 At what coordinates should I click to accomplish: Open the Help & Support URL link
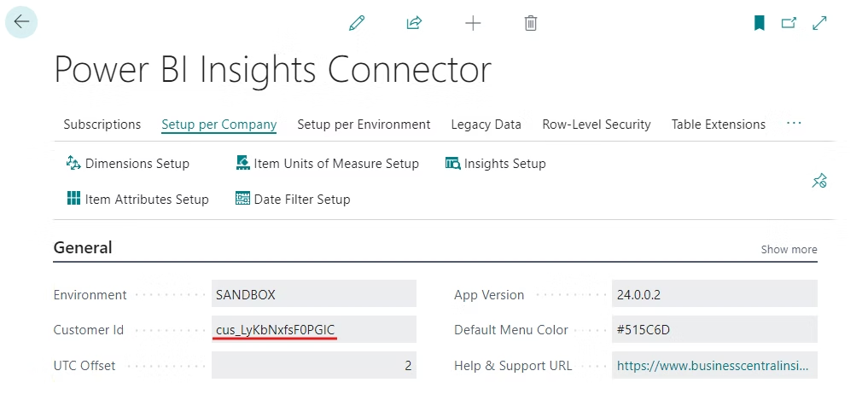713,365
